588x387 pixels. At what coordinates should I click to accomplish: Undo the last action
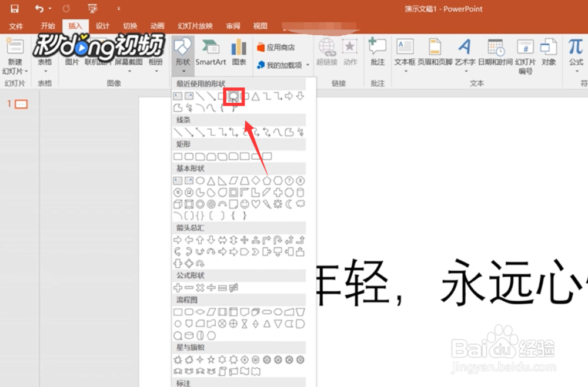point(39,8)
